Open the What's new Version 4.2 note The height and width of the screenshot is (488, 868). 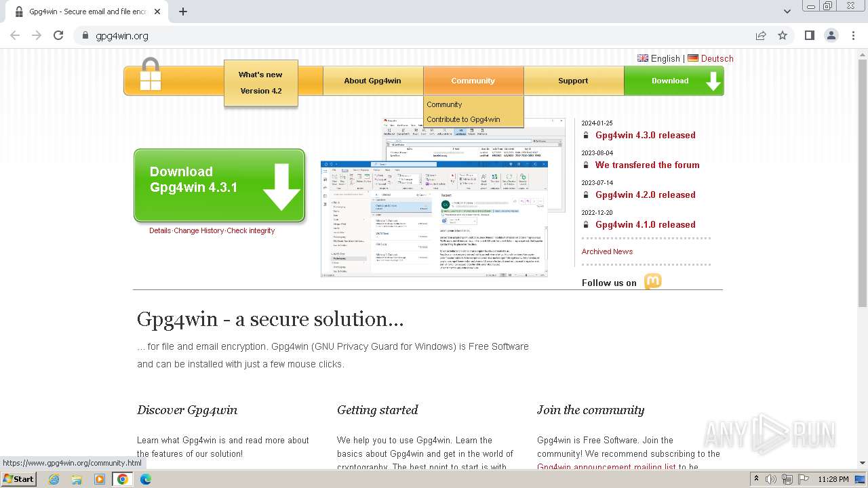click(x=261, y=83)
